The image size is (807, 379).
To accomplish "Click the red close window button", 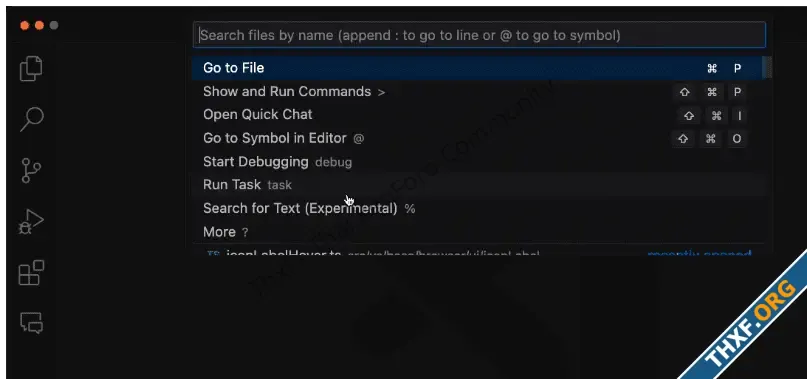I will coord(24,25).
